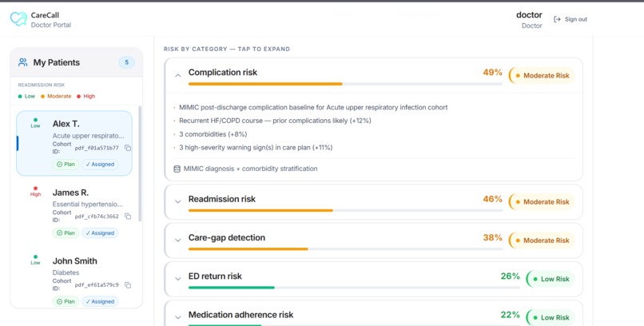Copy James R. cohort ID icon
The height and width of the screenshot is (326, 644).
(x=128, y=217)
